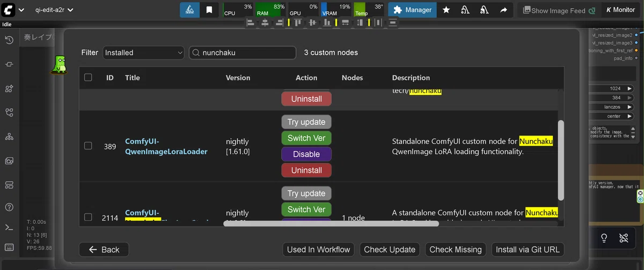Click the star icon next to Manager
Viewport: 644px width, 270px height.
[447, 10]
